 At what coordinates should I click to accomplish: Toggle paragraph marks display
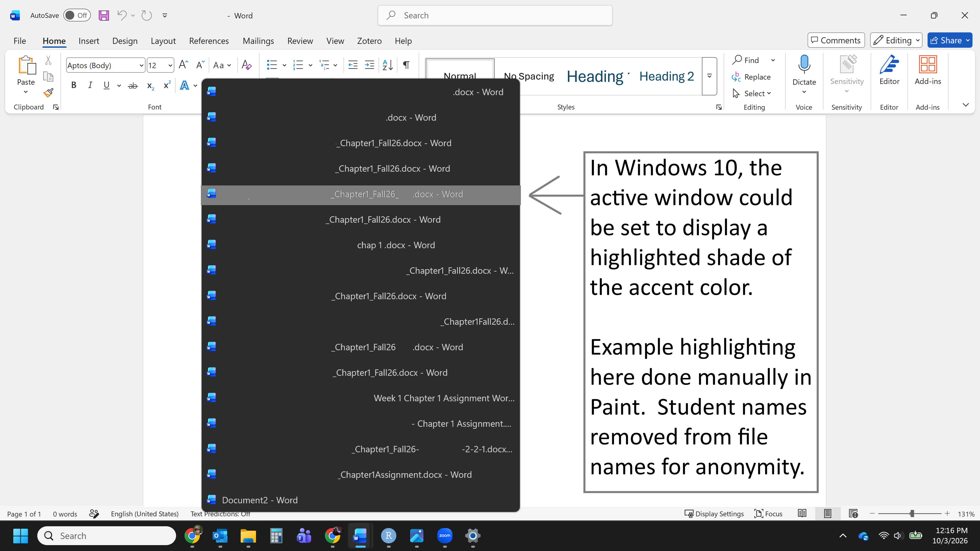click(x=406, y=65)
